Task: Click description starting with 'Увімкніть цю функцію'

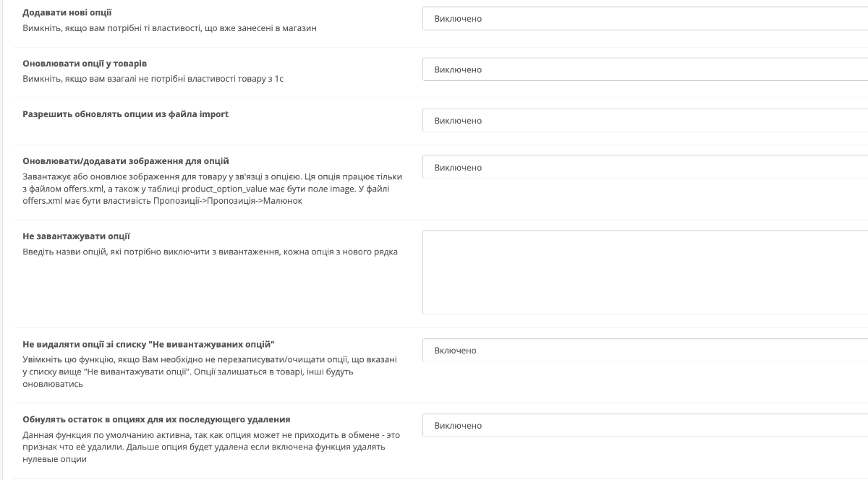Action: (x=210, y=372)
